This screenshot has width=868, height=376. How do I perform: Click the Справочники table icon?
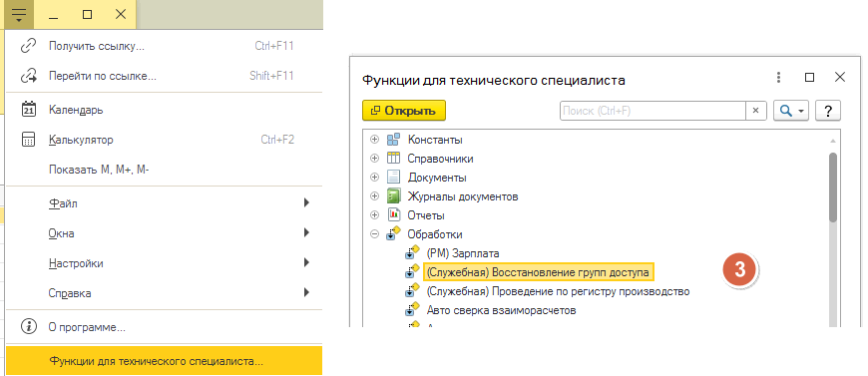(x=393, y=159)
